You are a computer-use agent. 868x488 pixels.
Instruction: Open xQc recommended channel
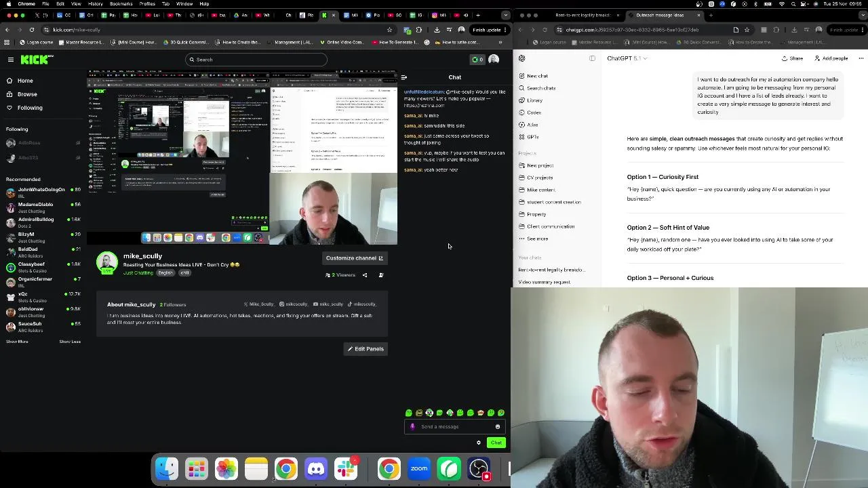point(43,297)
